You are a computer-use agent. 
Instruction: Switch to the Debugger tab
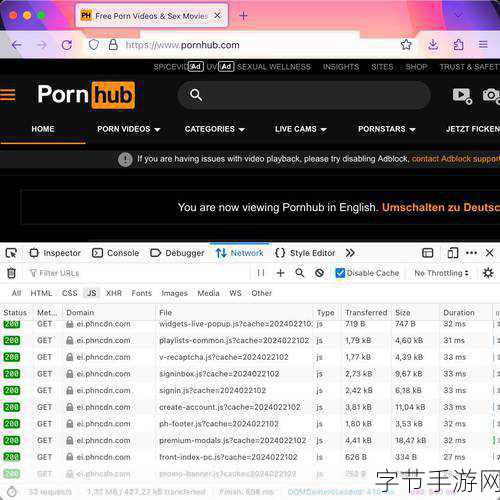click(x=177, y=253)
